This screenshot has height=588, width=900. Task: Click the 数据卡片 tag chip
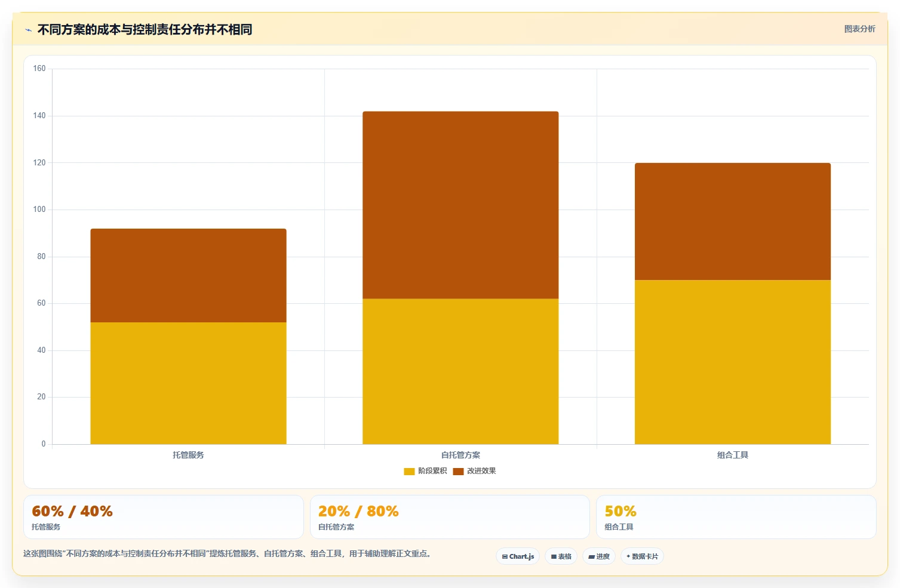click(x=642, y=556)
